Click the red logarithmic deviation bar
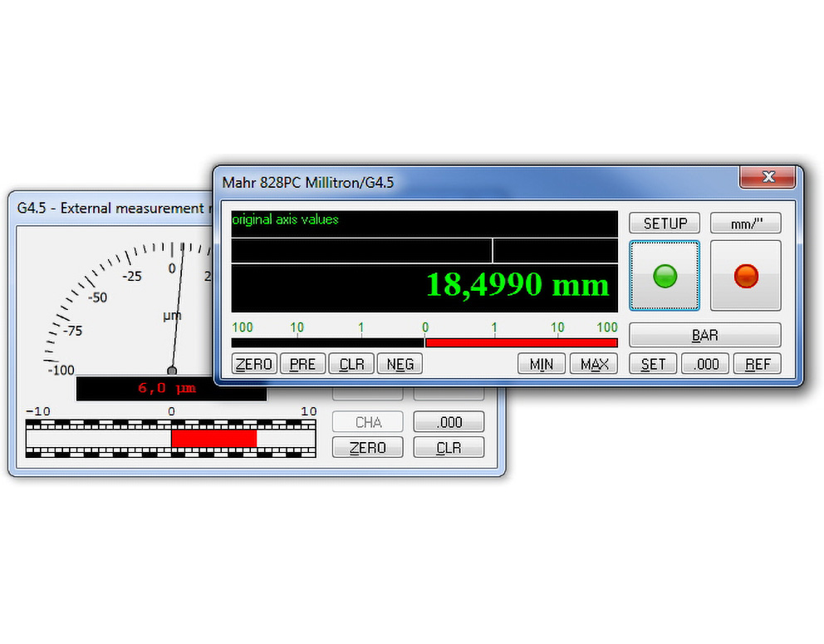 [521, 342]
